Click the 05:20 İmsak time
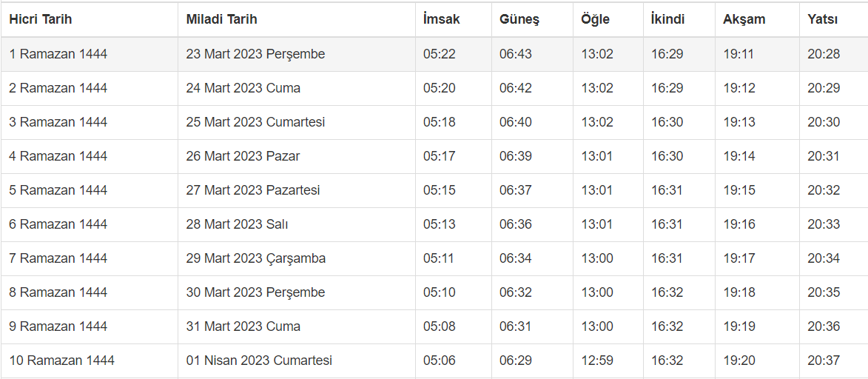The height and width of the screenshot is (379, 868). pos(440,88)
